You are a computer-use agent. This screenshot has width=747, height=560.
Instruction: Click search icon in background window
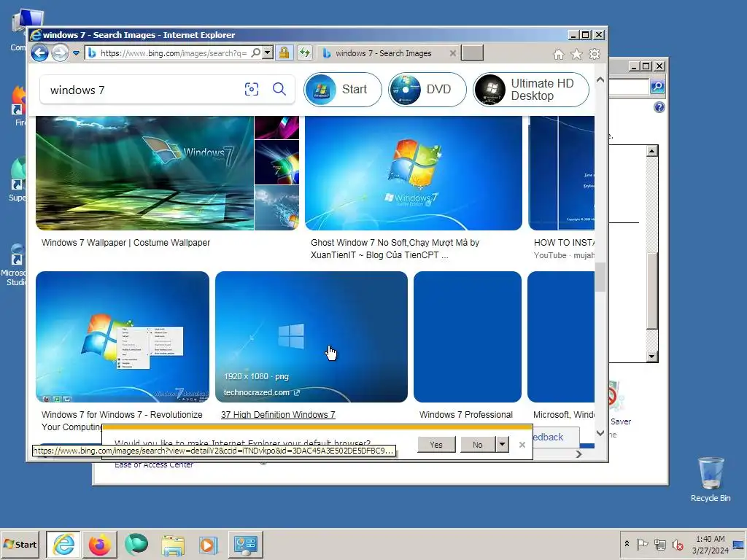(x=657, y=87)
